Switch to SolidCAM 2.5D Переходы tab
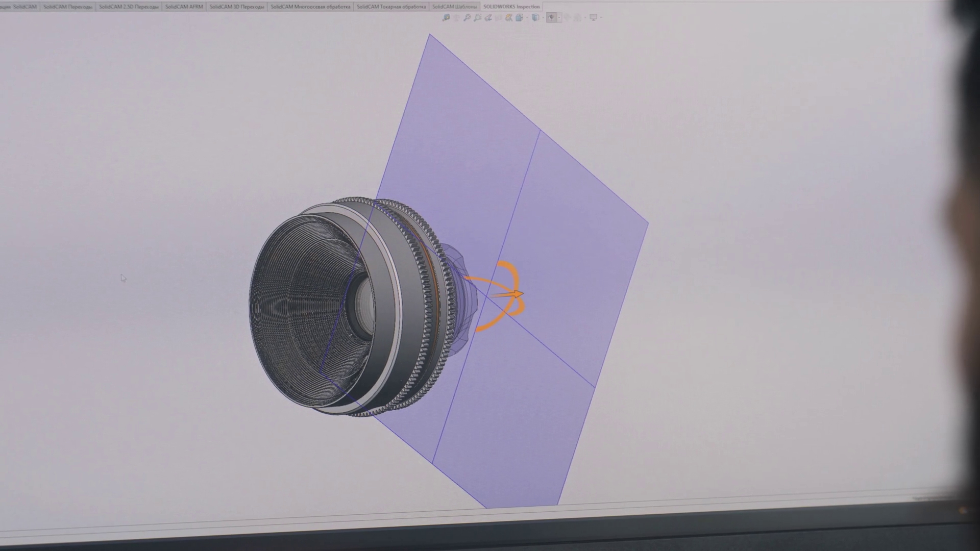The height and width of the screenshot is (551, 980). (x=129, y=7)
